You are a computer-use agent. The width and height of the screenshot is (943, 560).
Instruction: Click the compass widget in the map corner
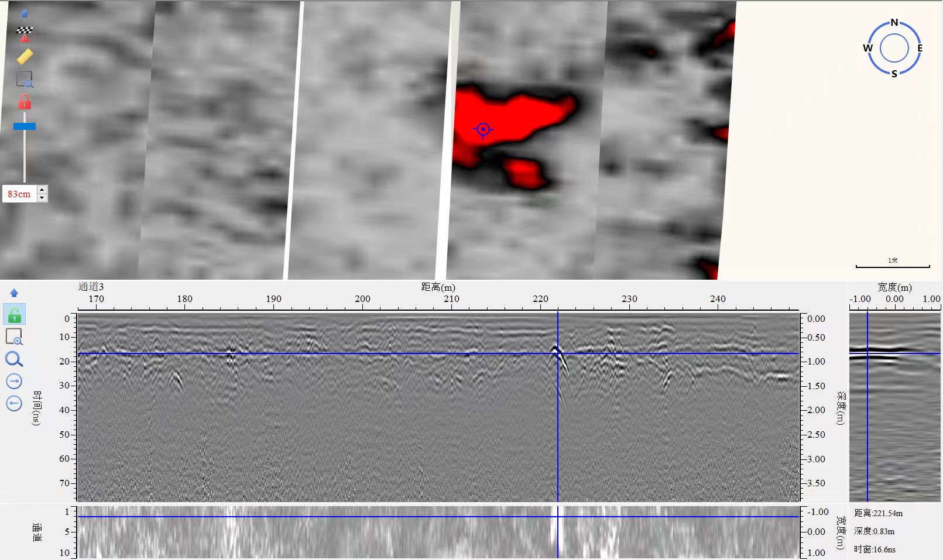894,49
